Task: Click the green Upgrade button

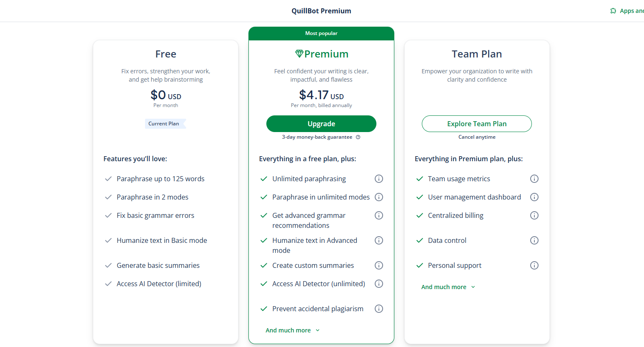Action: coord(321,124)
